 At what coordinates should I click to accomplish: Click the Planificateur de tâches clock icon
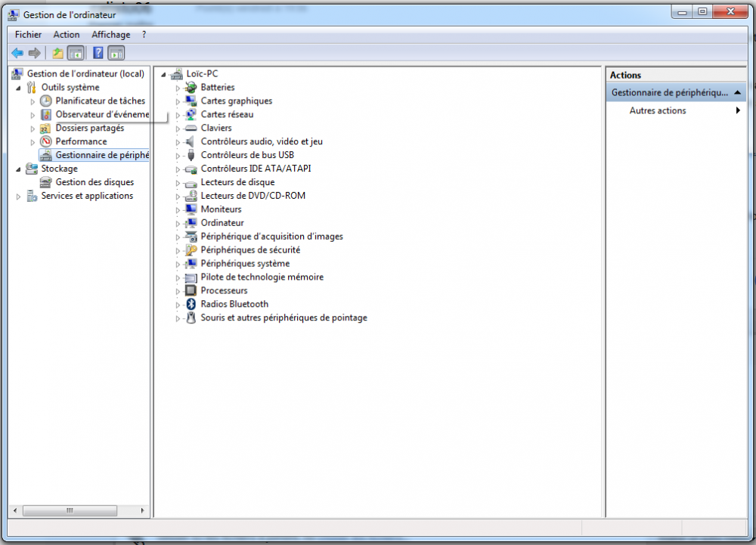(x=46, y=101)
